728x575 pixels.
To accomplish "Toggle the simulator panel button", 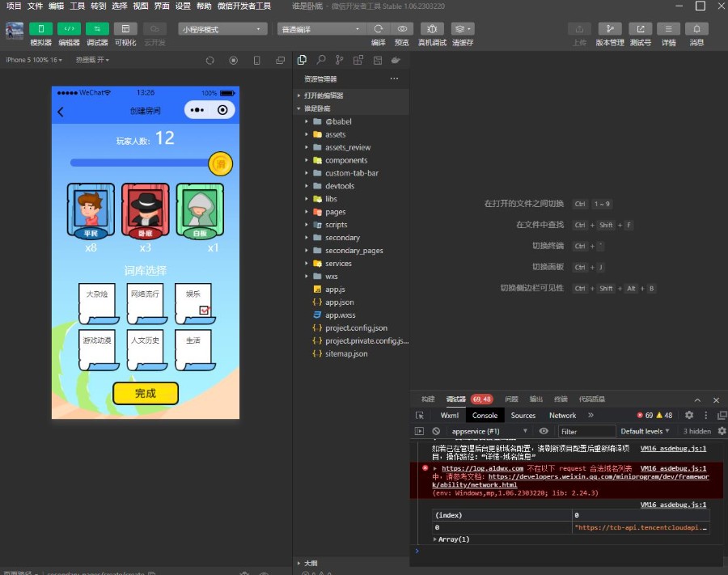I will tap(41, 29).
